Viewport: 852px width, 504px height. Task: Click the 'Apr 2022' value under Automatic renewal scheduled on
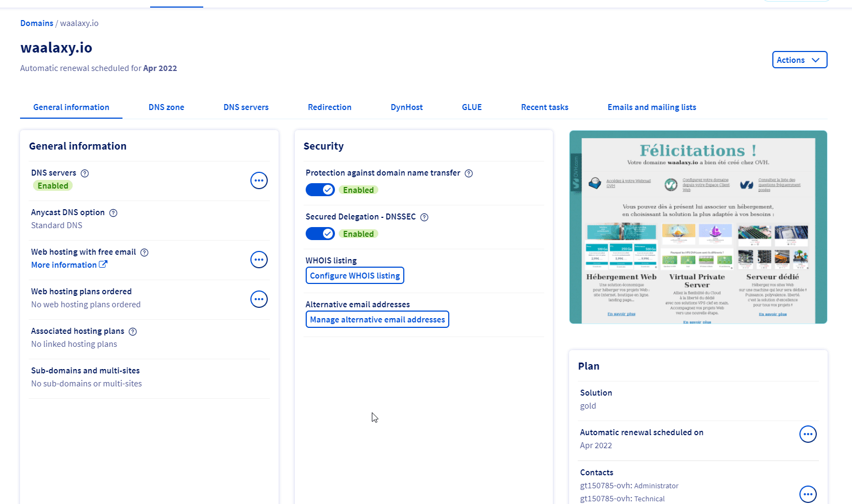pyautogui.click(x=596, y=445)
